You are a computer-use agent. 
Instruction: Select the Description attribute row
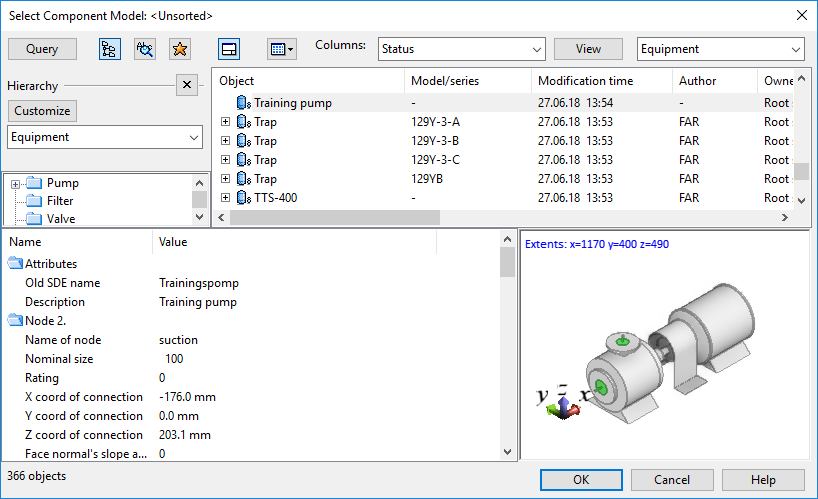(x=250, y=302)
